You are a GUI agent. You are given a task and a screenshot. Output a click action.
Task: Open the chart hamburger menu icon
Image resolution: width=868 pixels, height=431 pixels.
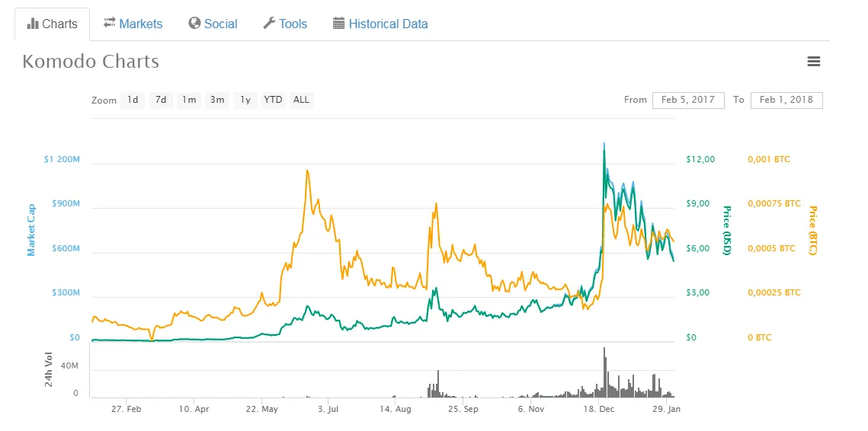click(813, 62)
